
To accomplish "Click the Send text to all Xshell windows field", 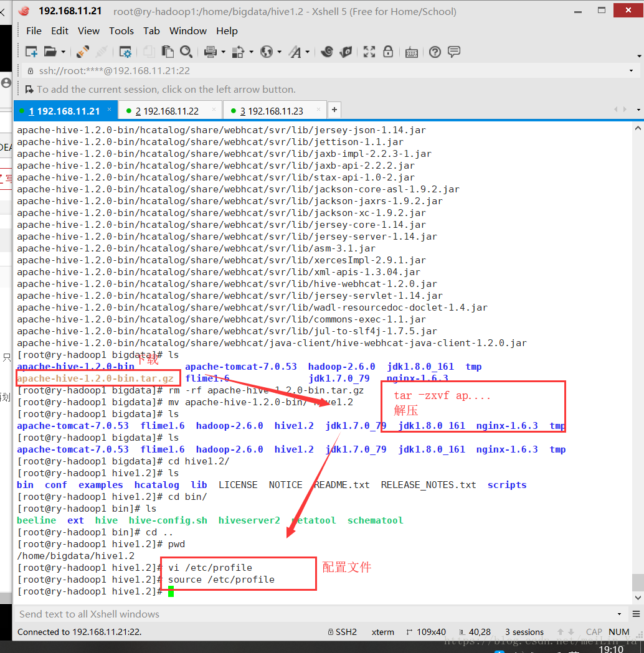I will pos(315,614).
